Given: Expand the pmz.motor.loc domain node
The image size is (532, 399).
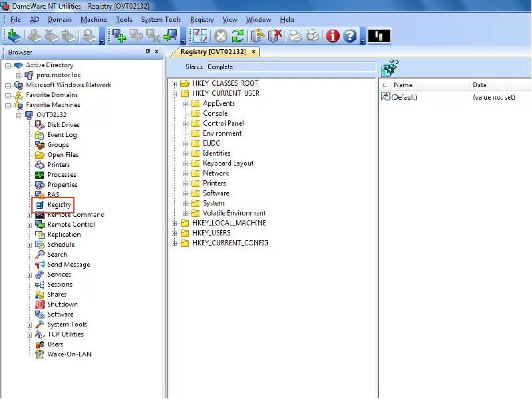Looking at the screenshot, I should coord(19,75).
